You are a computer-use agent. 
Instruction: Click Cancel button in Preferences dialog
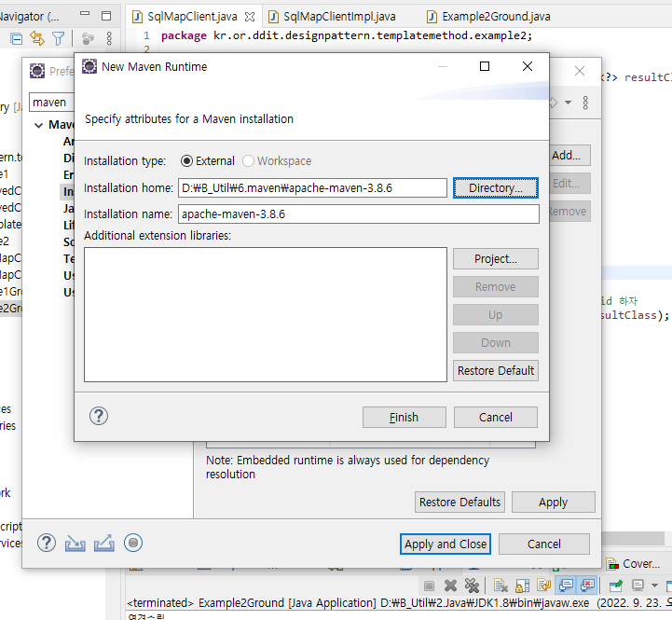pyautogui.click(x=544, y=544)
